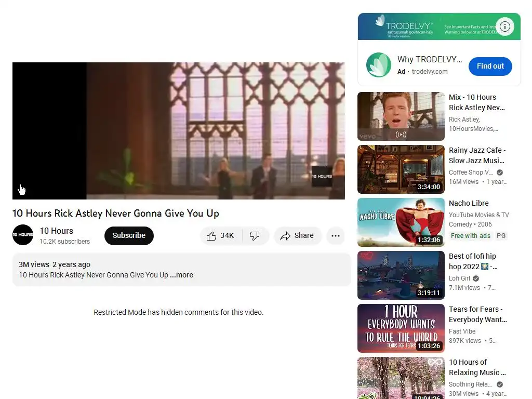
Task: Click the PG rating badge
Action: click(501, 236)
